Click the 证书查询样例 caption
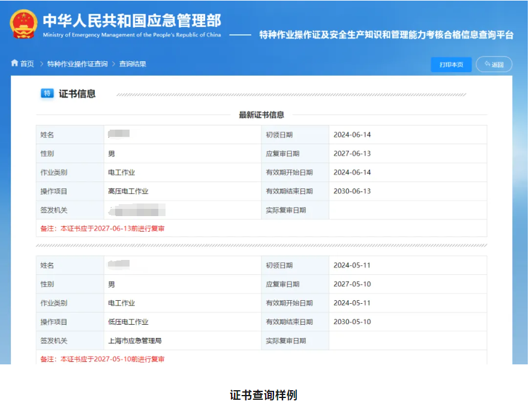The image size is (532, 410). point(263,395)
